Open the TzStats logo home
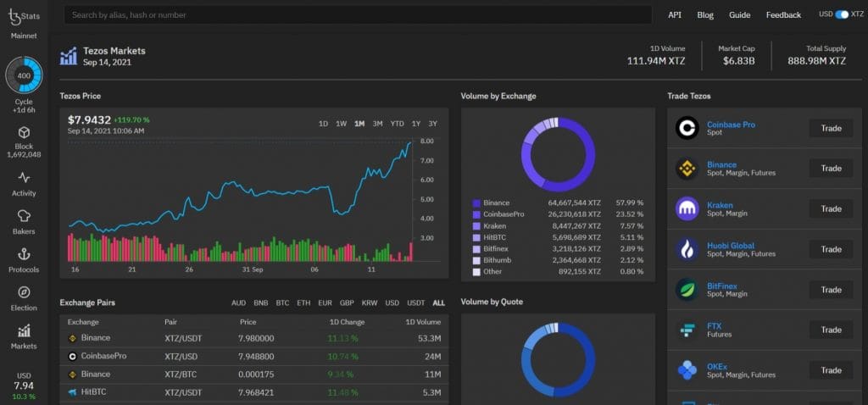The width and height of the screenshot is (868, 405). pyautogui.click(x=24, y=16)
